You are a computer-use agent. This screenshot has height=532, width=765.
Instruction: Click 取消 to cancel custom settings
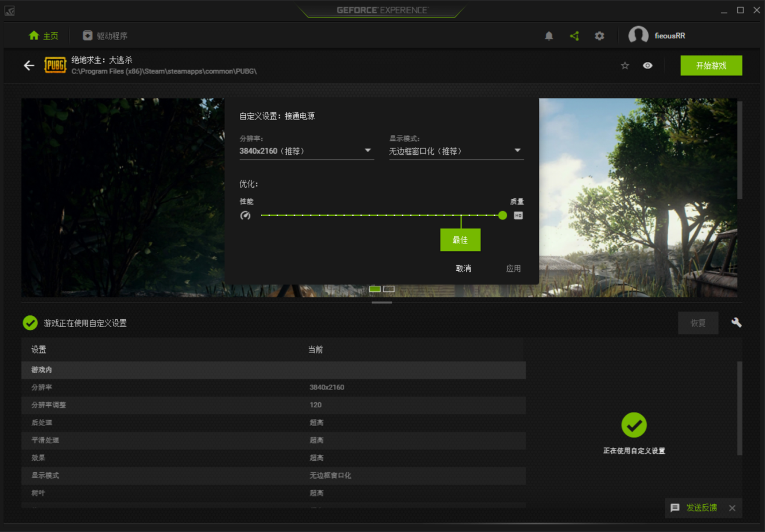463,268
